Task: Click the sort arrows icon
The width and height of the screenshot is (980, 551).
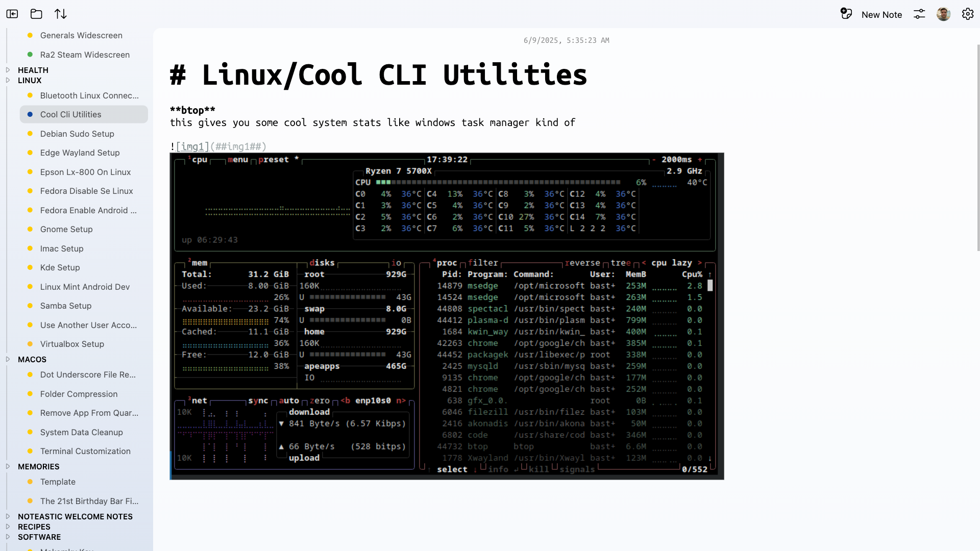Action: [61, 14]
